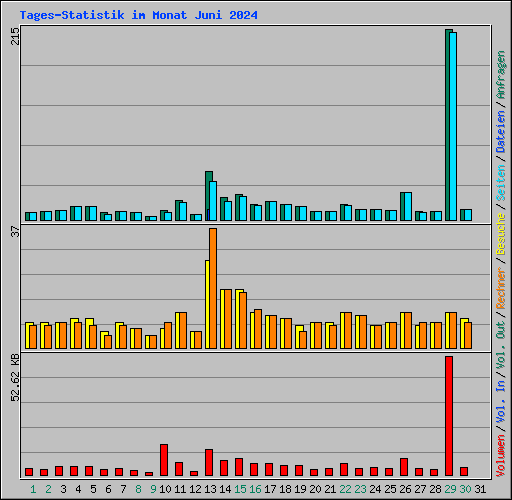Image resolution: width=512 pixels, height=500 pixels.
Task: Click day label '7' on the x-axis
Action: tap(123, 489)
